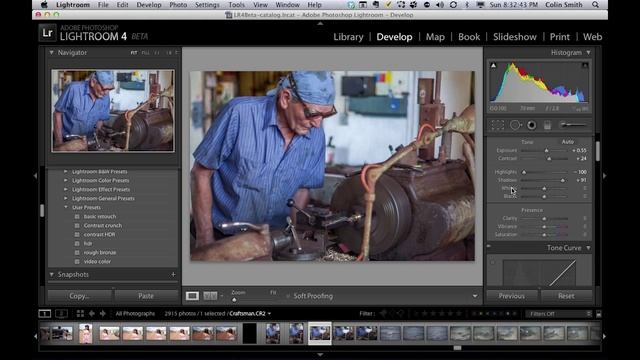Expand Lightroom Color Presets folder
This screenshot has width=640, height=360.
click(x=66, y=180)
